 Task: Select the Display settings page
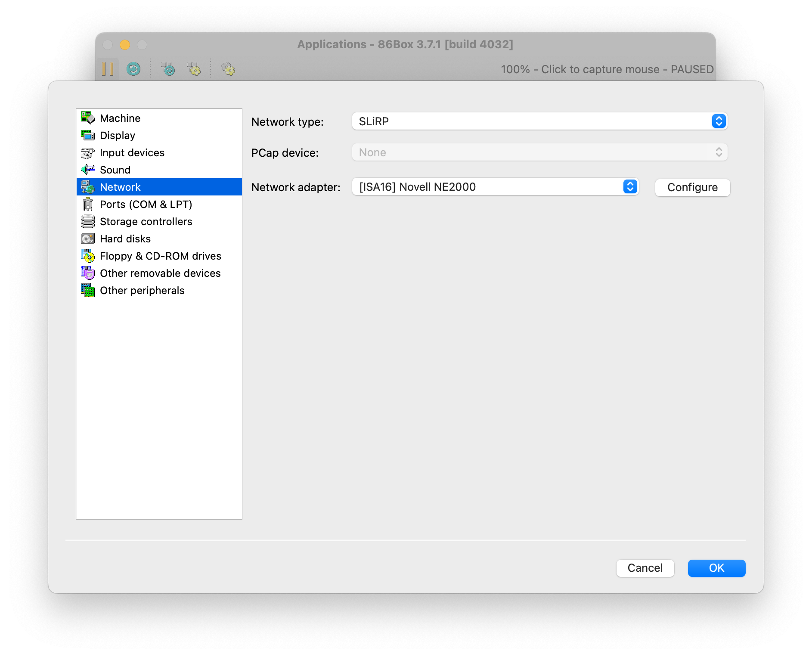click(159, 135)
